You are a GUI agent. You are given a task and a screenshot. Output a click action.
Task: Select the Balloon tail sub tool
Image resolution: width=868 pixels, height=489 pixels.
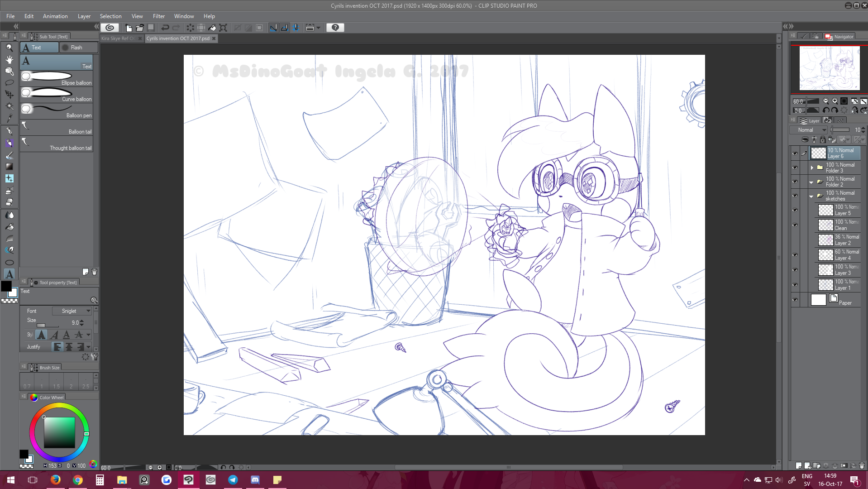[x=57, y=127]
